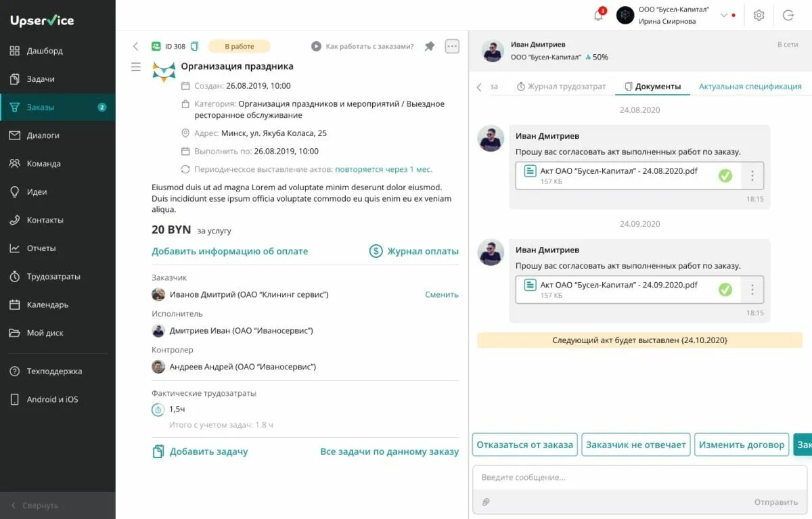Open the three-dot order options menu
The height and width of the screenshot is (519, 812).
(x=452, y=46)
